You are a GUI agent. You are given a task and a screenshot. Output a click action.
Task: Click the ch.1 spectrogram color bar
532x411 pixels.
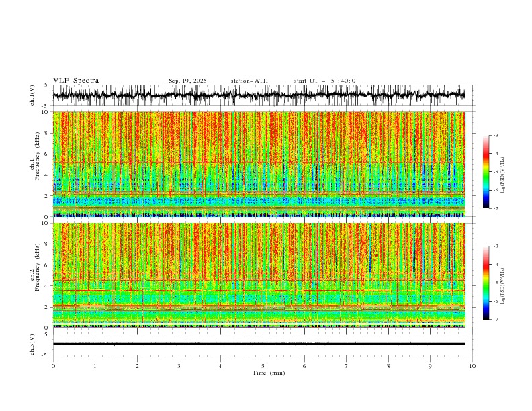pyautogui.click(x=486, y=171)
